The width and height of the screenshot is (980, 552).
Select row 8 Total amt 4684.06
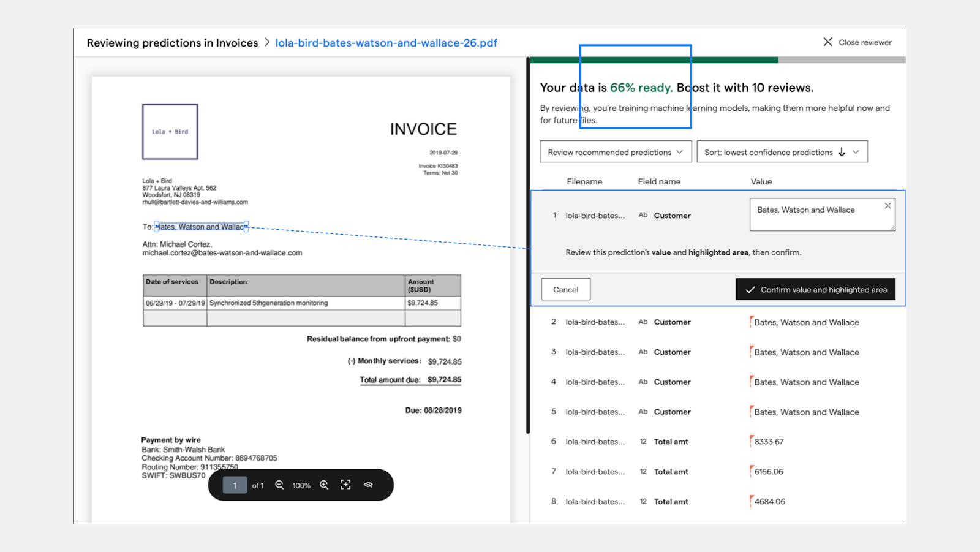717,502
